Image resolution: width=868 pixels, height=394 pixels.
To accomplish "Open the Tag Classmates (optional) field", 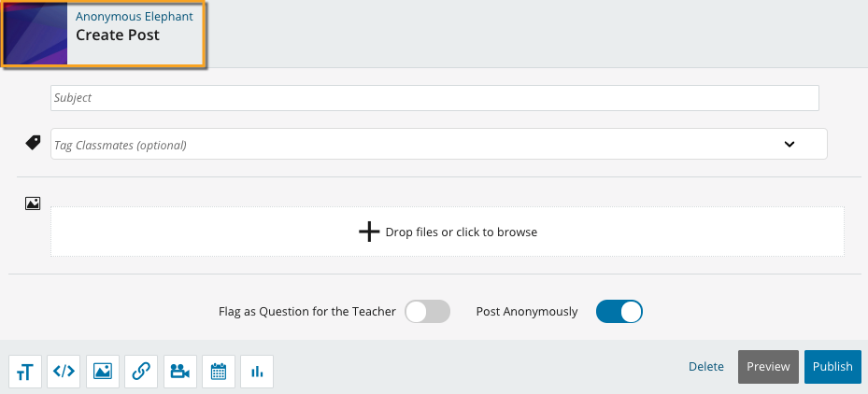I will coord(411,145).
